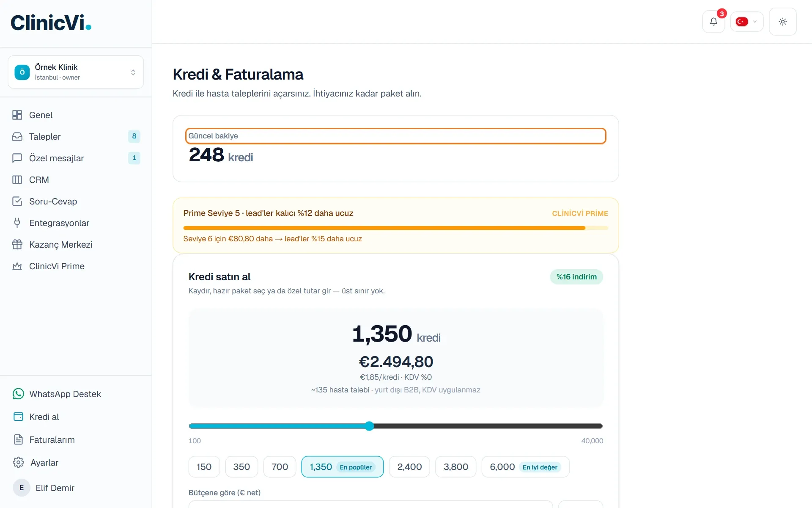The height and width of the screenshot is (508, 812).
Task: Click the credit amount slider handle
Action: pos(369,426)
